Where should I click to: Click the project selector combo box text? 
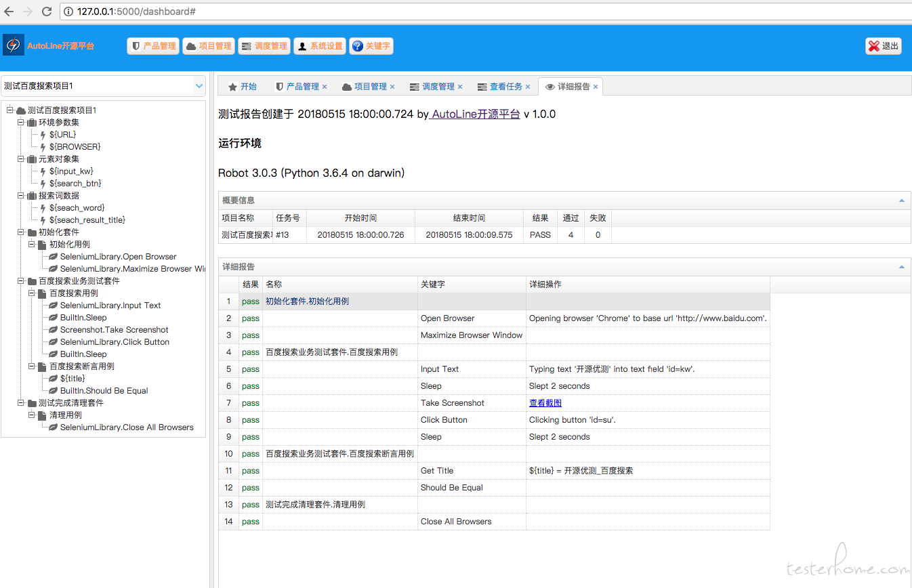tap(96, 86)
